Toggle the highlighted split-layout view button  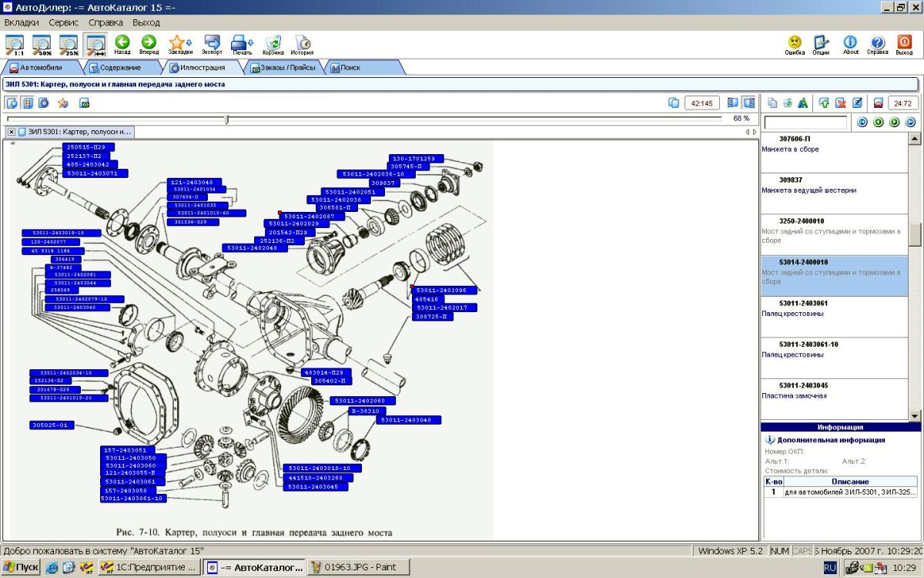coord(748,102)
